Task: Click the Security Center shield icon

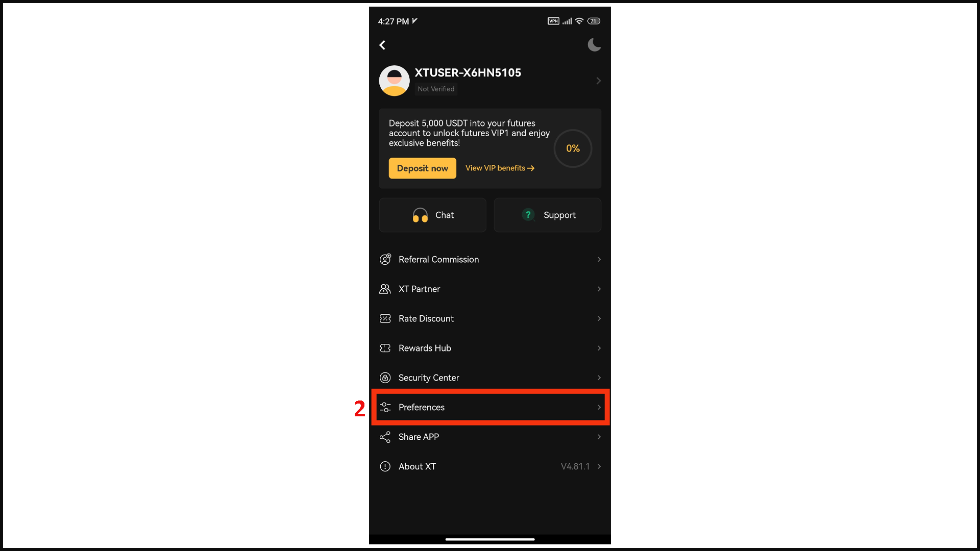Action: pyautogui.click(x=385, y=378)
